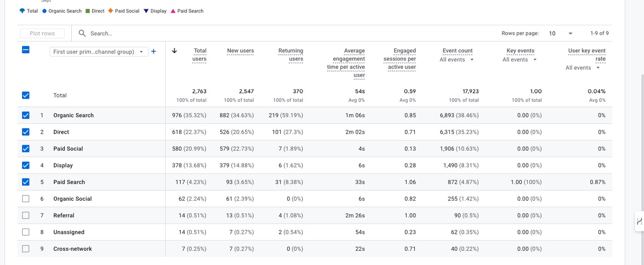Sort by Total users column header

click(200, 55)
